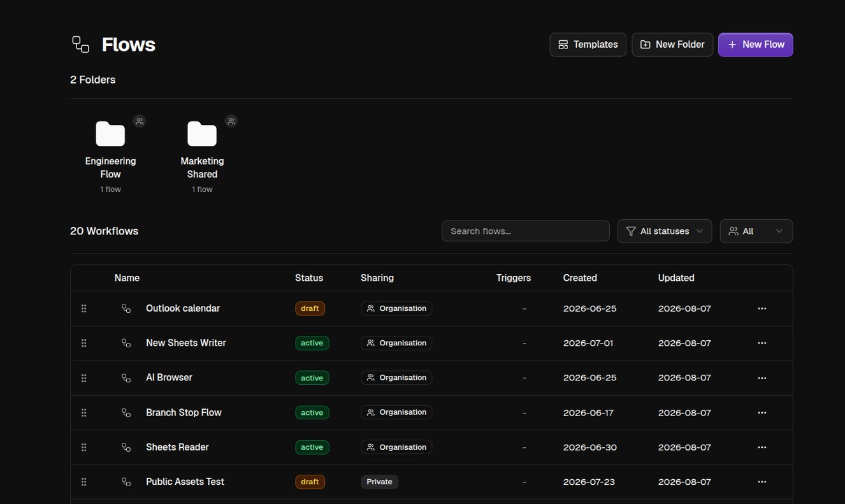The height and width of the screenshot is (504, 845).
Task: Click Organisation sharing badge of Sheets Reader
Action: click(396, 447)
